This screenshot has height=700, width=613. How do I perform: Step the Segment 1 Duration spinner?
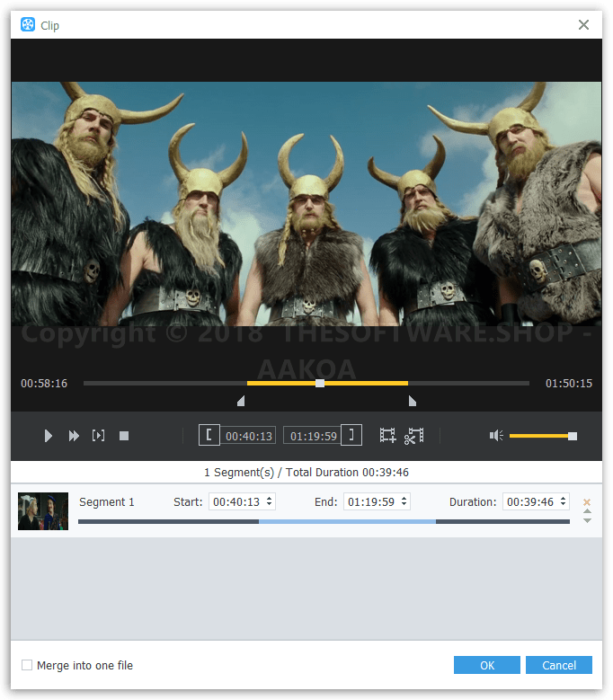tap(564, 501)
